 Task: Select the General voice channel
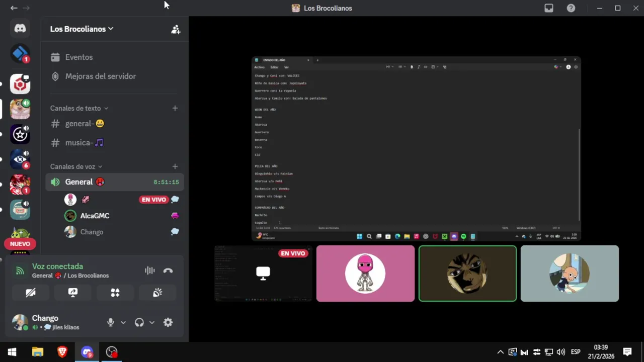115,182
